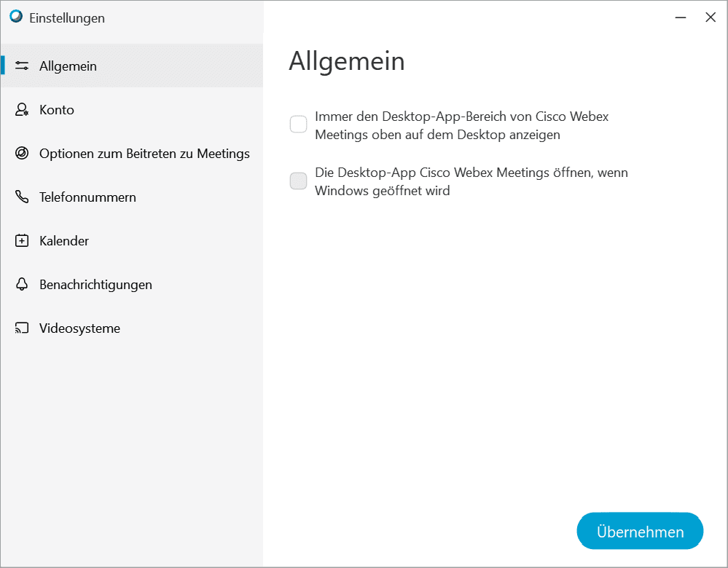Click the Webex logo in title bar

point(16,17)
